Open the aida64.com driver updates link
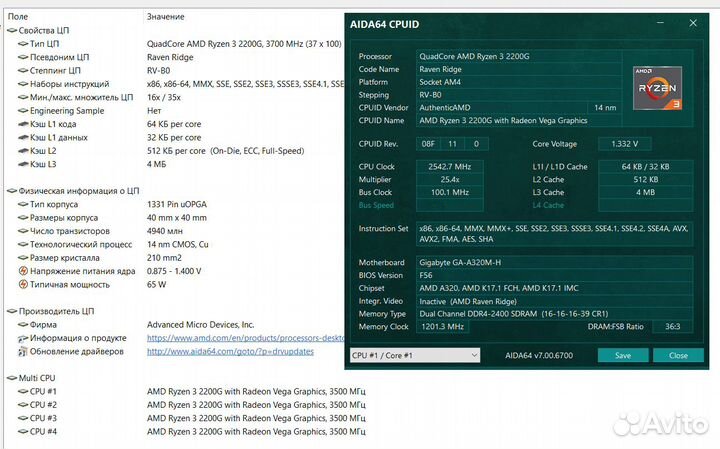The image size is (720, 449). [x=231, y=352]
